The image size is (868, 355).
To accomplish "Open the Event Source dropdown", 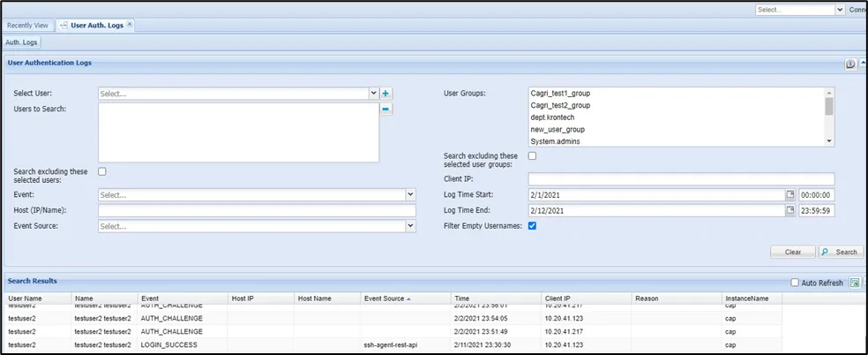I will (x=410, y=226).
